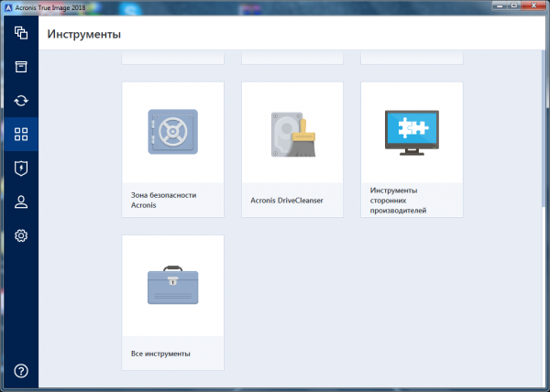The height and width of the screenshot is (392, 550).
Task: Launch Acronis DriveCleaner via its label
Action: pos(287,200)
